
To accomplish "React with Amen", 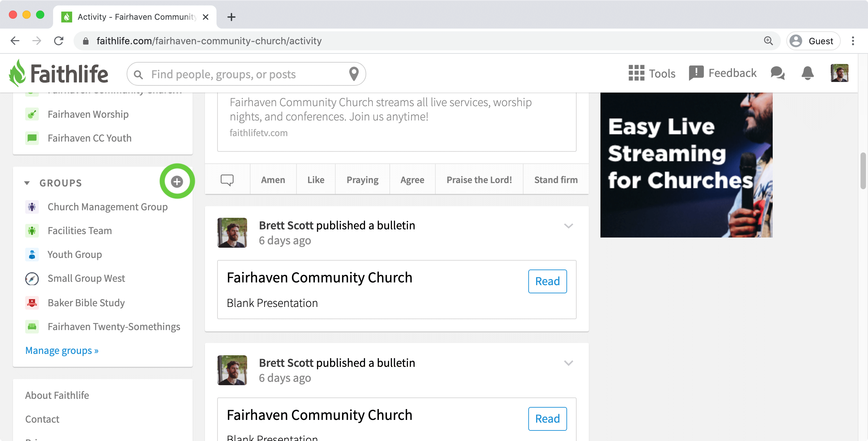I will (273, 180).
